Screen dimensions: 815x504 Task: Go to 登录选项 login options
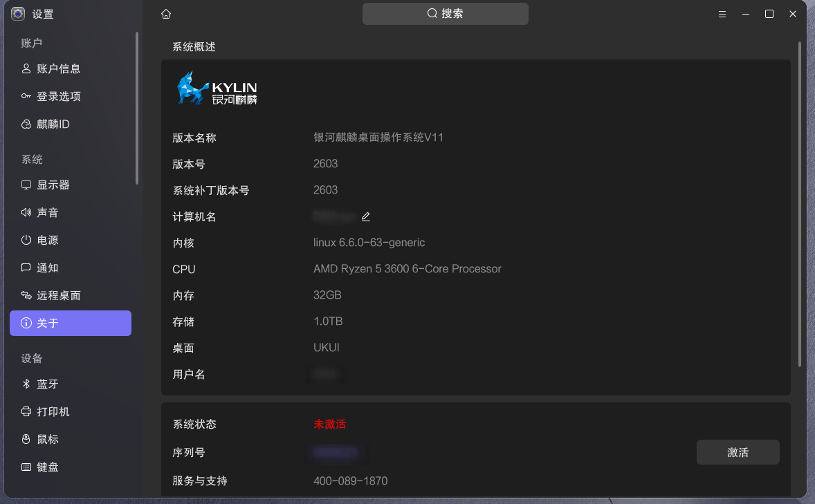58,97
